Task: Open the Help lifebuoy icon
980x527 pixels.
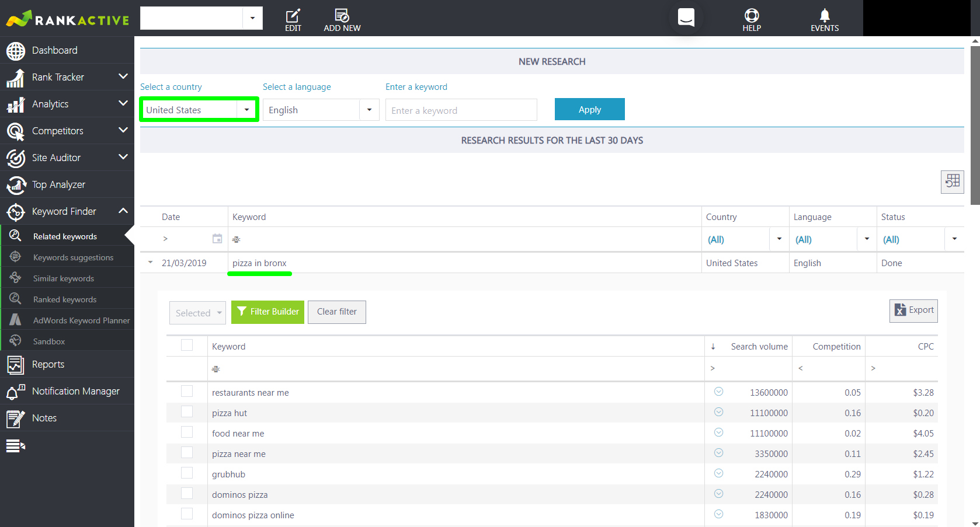Action: tap(752, 15)
